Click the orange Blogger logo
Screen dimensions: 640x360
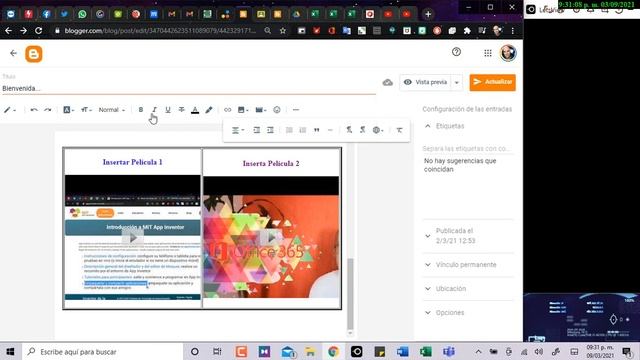(33, 54)
